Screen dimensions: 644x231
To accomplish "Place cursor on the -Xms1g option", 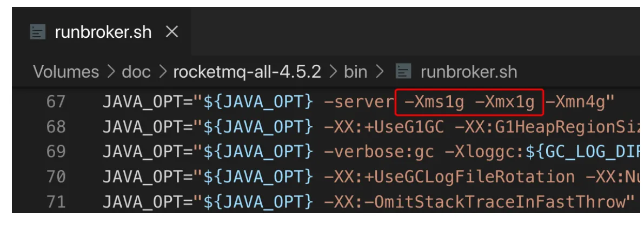I will click(434, 101).
